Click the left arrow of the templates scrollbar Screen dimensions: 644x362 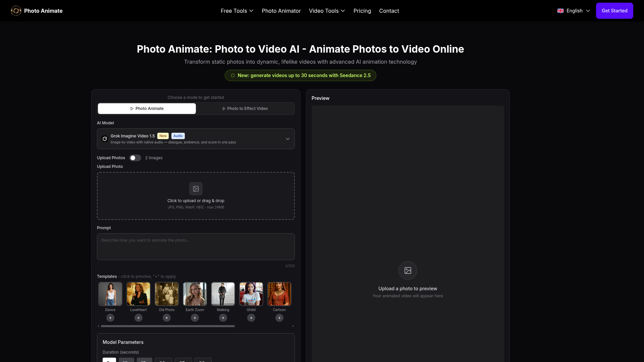coord(98,326)
